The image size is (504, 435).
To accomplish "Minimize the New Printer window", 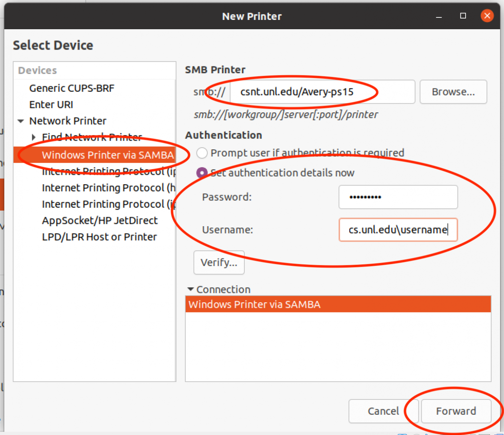I will pyautogui.click(x=439, y=17).
